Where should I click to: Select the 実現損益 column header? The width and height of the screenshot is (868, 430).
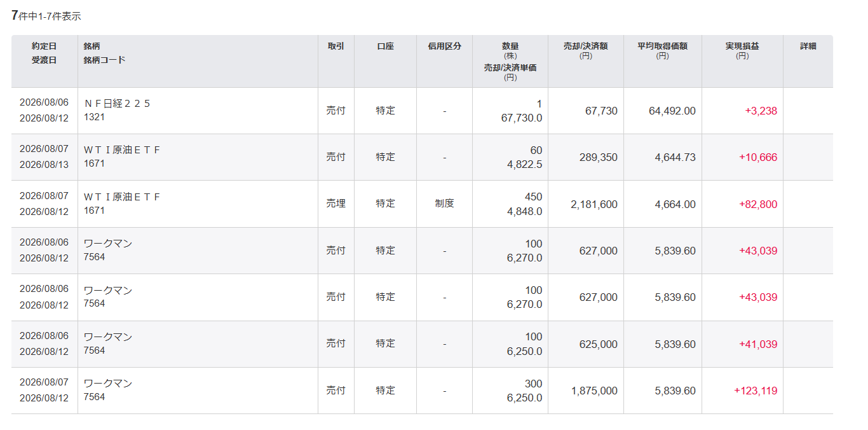[x=742, y=51]
